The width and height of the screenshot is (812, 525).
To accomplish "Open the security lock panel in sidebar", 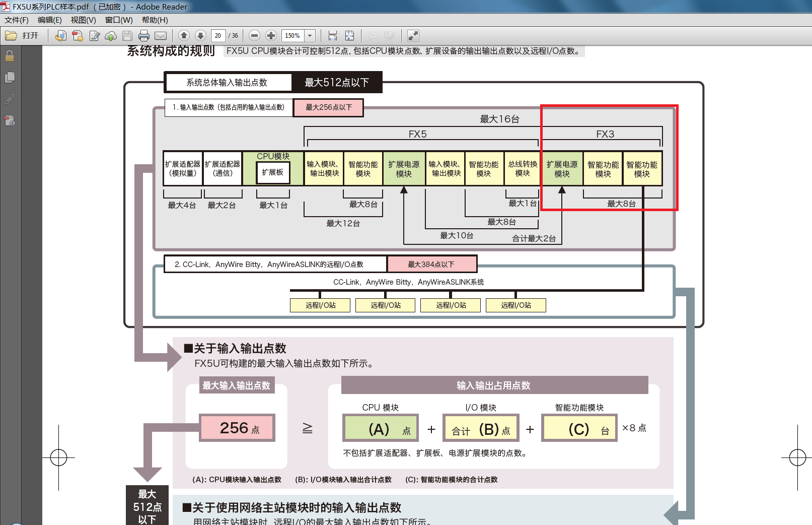I will [10, 56].
